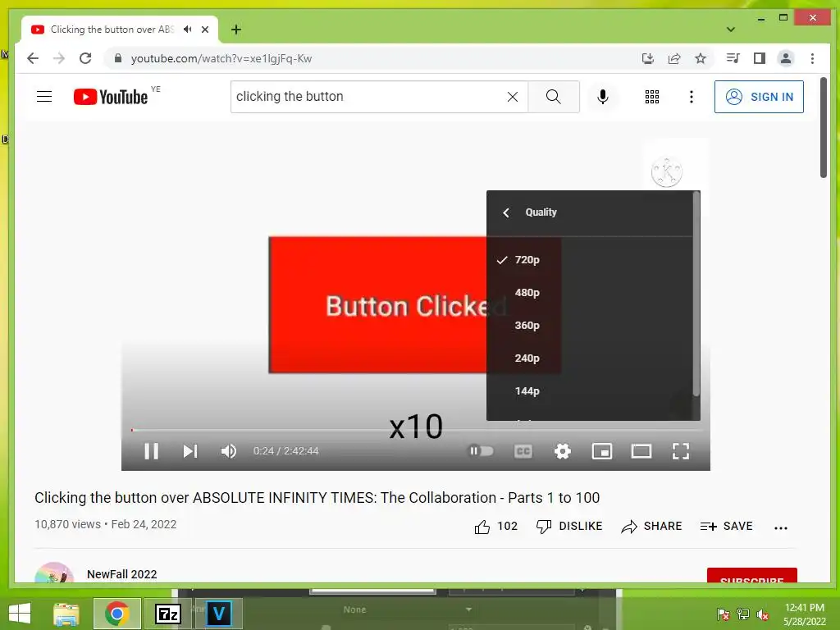Toggle the autoplay switch

pos(481,451)
